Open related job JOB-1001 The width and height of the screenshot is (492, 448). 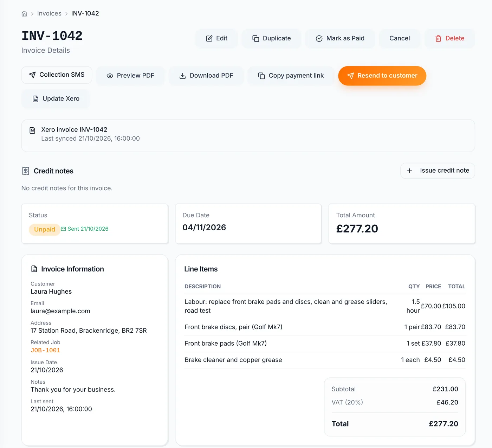45,350
